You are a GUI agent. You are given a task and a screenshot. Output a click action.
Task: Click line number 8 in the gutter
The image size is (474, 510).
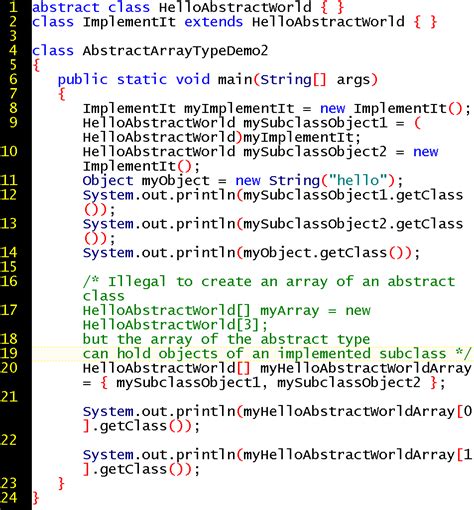point(13,108)
